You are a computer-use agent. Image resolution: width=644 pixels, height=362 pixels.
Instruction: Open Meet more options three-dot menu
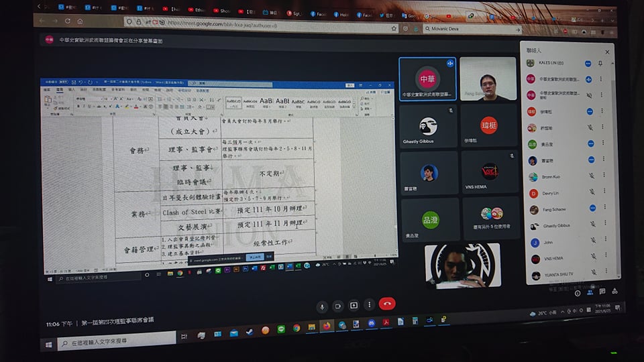click(x=369, y=305)
